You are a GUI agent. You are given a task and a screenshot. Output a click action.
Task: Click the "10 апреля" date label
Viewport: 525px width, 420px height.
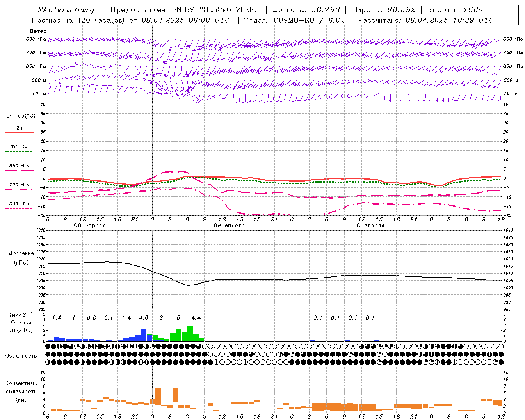[369, 226]
